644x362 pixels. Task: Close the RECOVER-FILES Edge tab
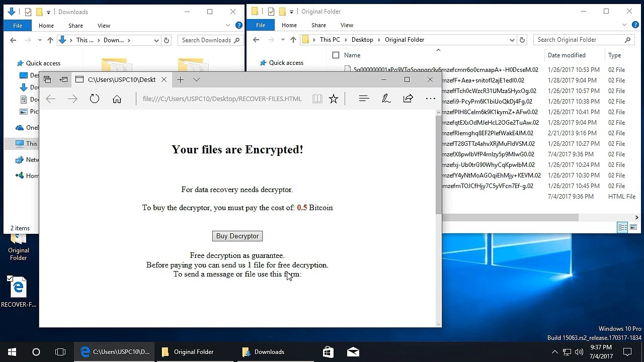tap(164, 79)
